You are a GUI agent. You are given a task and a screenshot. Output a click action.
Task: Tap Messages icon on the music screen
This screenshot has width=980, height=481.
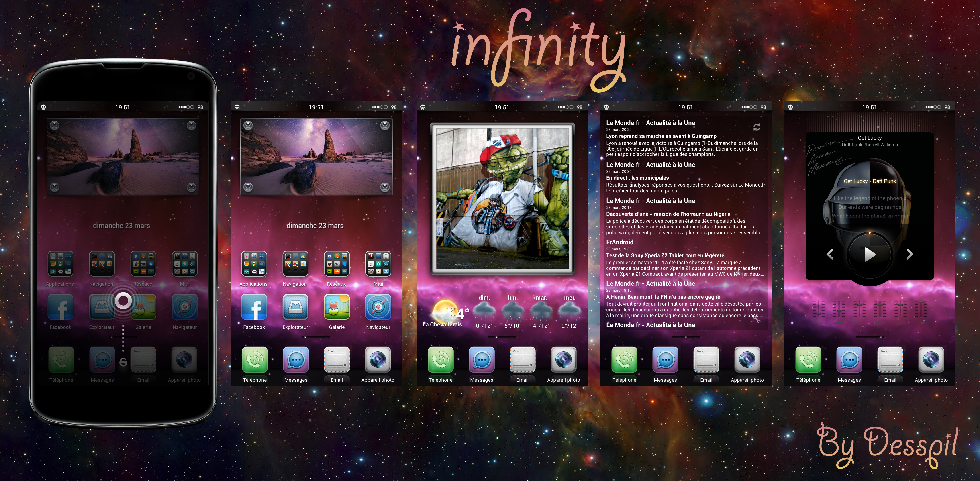[849, 359]
